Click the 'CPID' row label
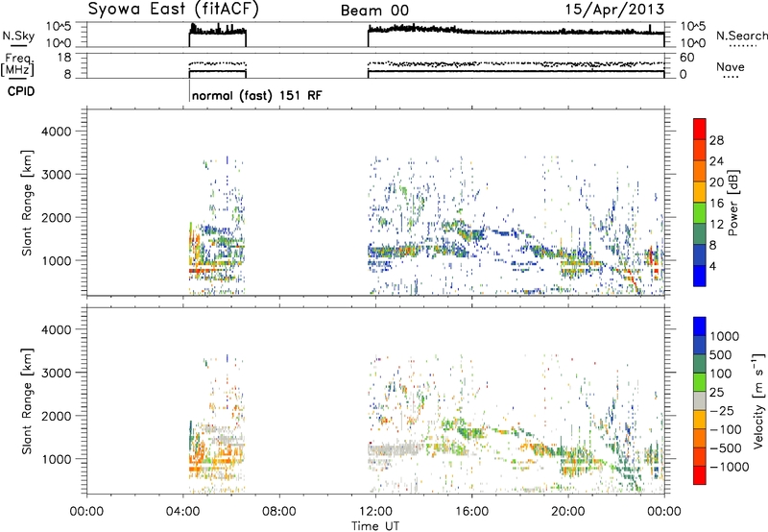The image size is (768, 532). 21,91
